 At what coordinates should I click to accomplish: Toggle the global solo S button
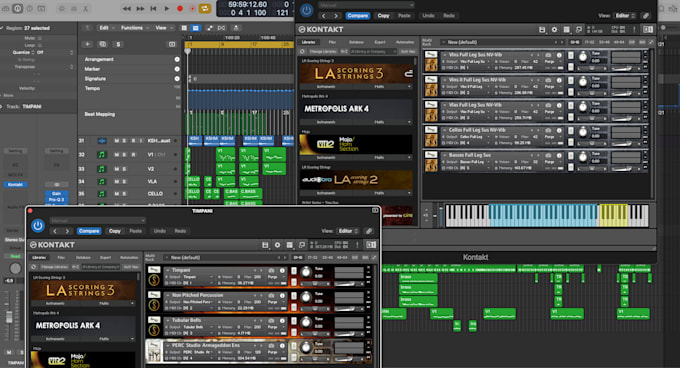tap(118, 44)
